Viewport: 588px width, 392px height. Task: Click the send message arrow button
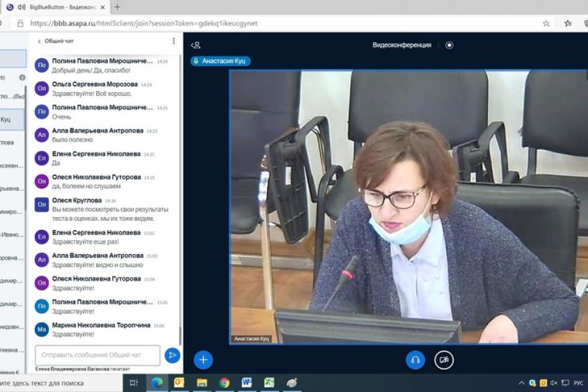point(172,355)
